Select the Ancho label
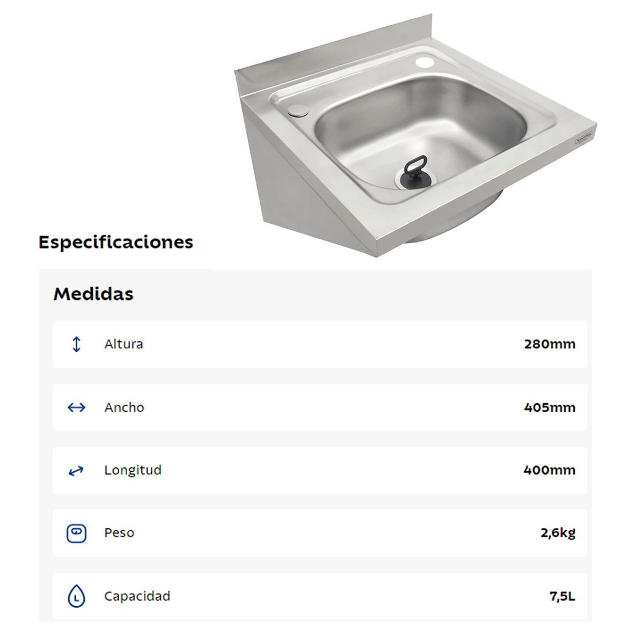This screenshot has height=644, width=644. tap(124, 407)
